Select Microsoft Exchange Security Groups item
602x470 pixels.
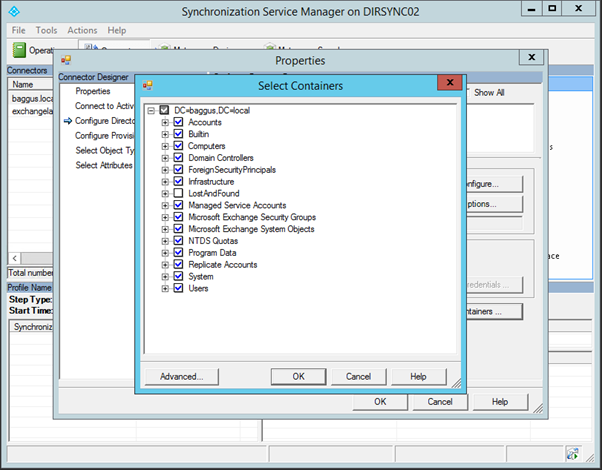(251, 217)
